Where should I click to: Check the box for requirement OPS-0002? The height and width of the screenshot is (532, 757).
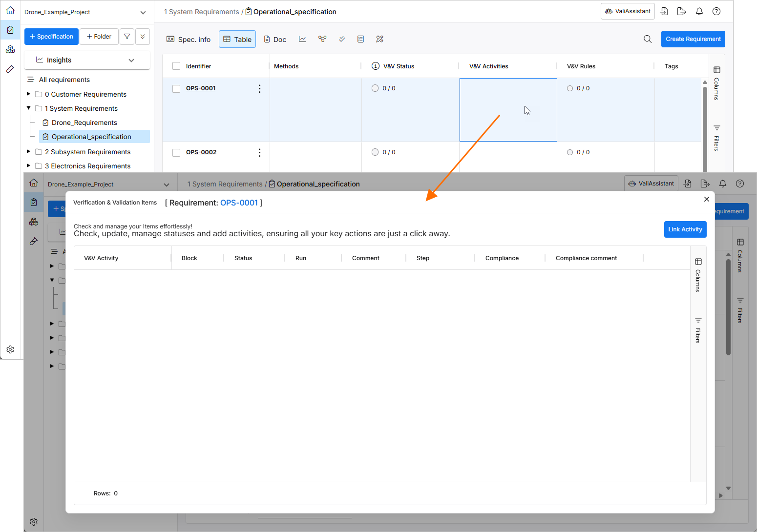176,153
